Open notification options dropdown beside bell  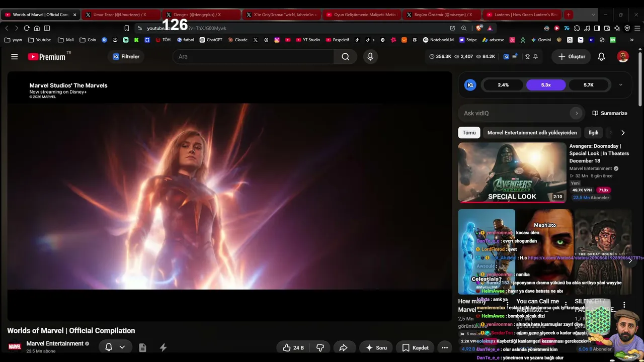point(122,347)
